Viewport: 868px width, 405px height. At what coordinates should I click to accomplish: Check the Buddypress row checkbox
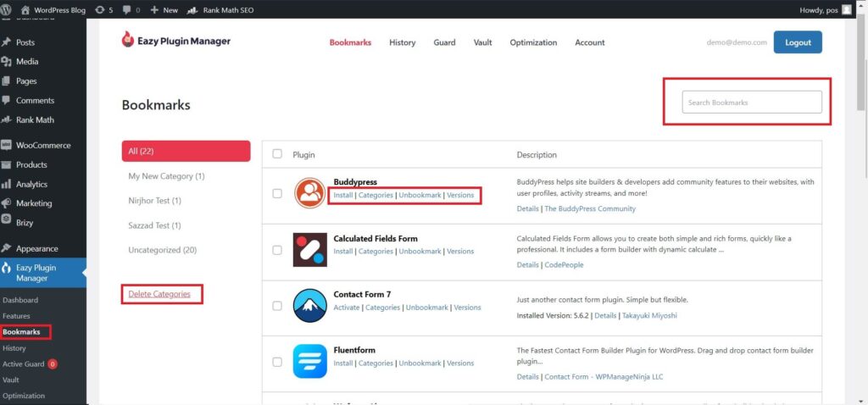(277, 194)
